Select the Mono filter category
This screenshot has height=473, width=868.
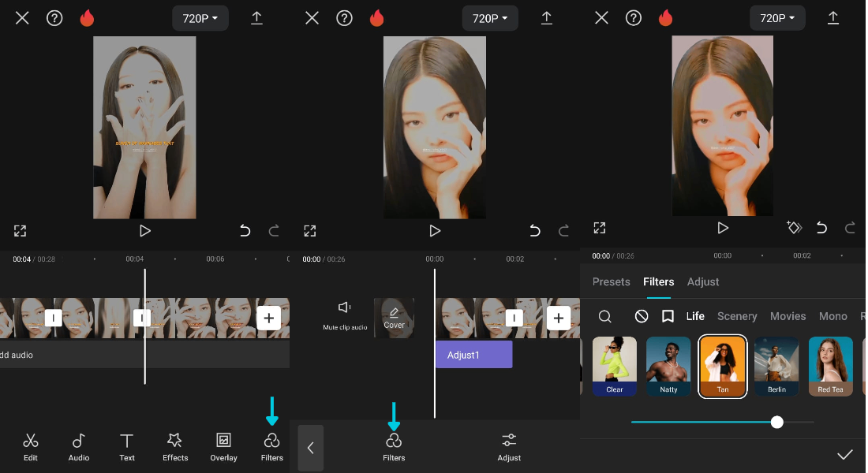(x=833, y=316)
